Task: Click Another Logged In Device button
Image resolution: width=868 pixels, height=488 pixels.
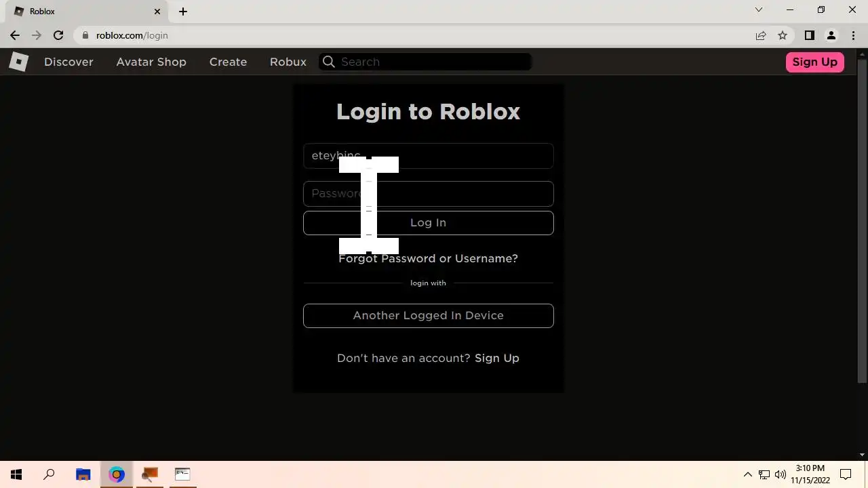Action: (x=429, y=316)
